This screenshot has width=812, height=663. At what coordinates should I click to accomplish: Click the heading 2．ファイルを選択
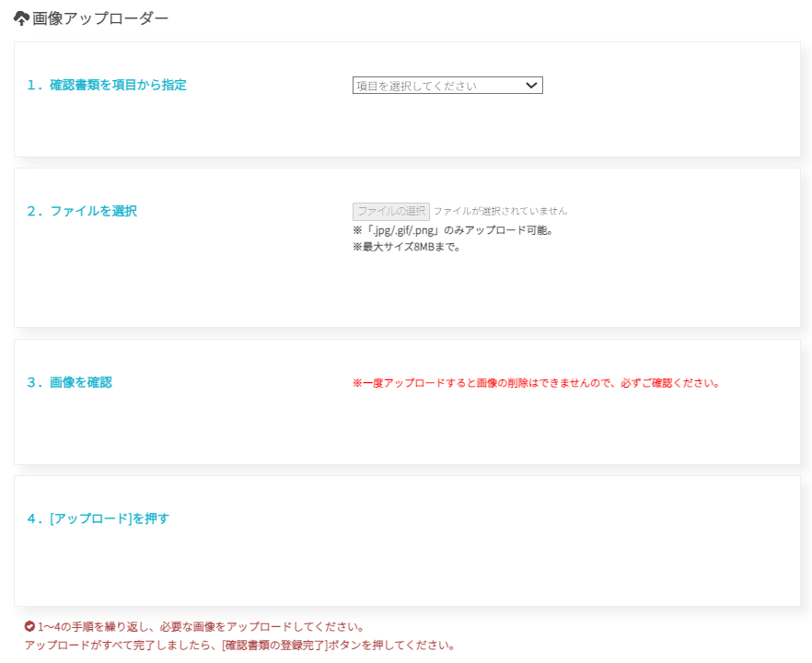coord(82,212)
